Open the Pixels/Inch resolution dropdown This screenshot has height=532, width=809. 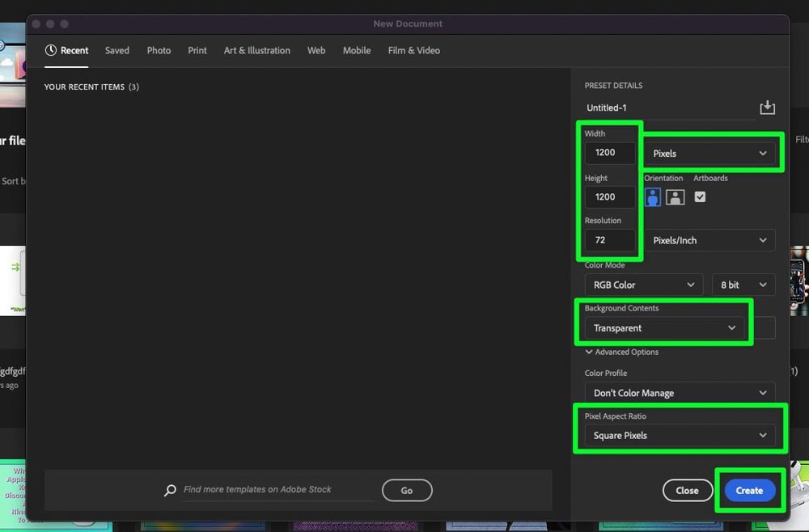click(709, 239)
